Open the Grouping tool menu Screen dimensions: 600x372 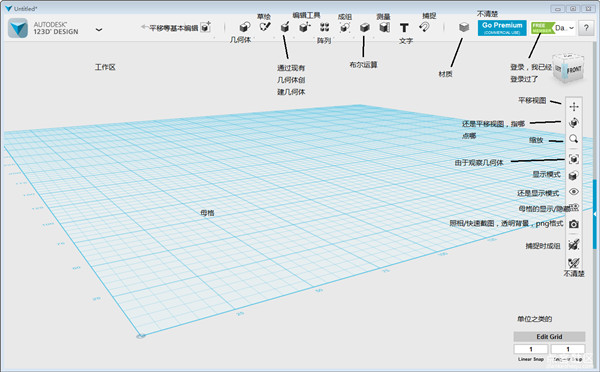[x=345, y=28]
